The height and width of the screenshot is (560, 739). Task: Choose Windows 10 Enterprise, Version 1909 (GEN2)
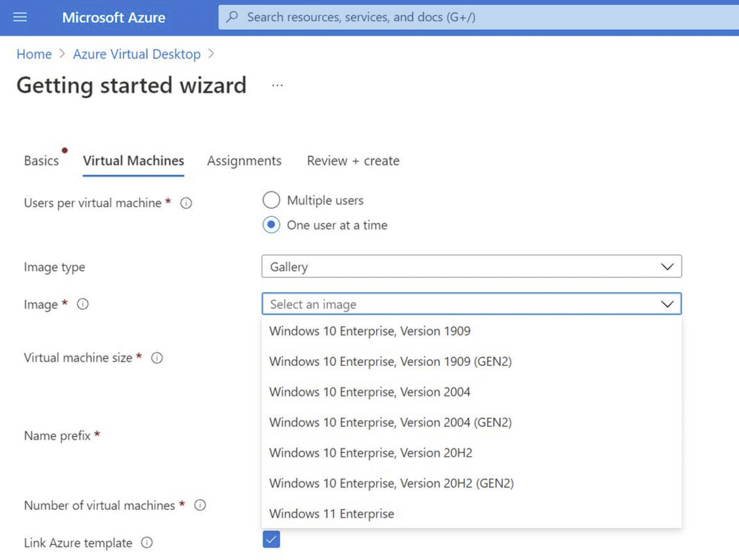pos(471,361)
